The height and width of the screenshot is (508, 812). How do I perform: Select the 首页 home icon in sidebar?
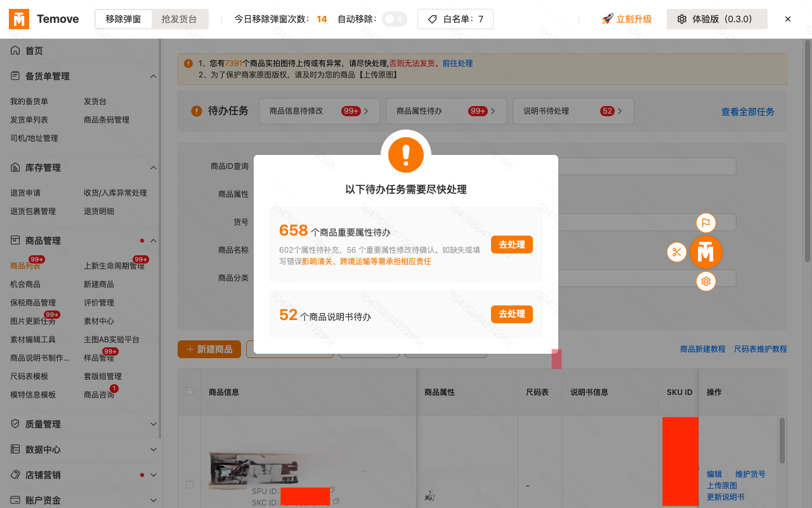click(15, 50)
